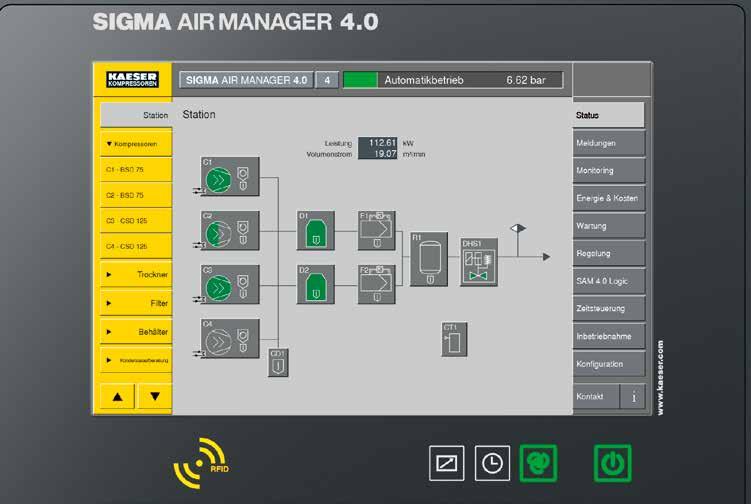Open filter F1 icon
Screen dimensions: 751x504
pyautogui.click(x=376, y=230)
